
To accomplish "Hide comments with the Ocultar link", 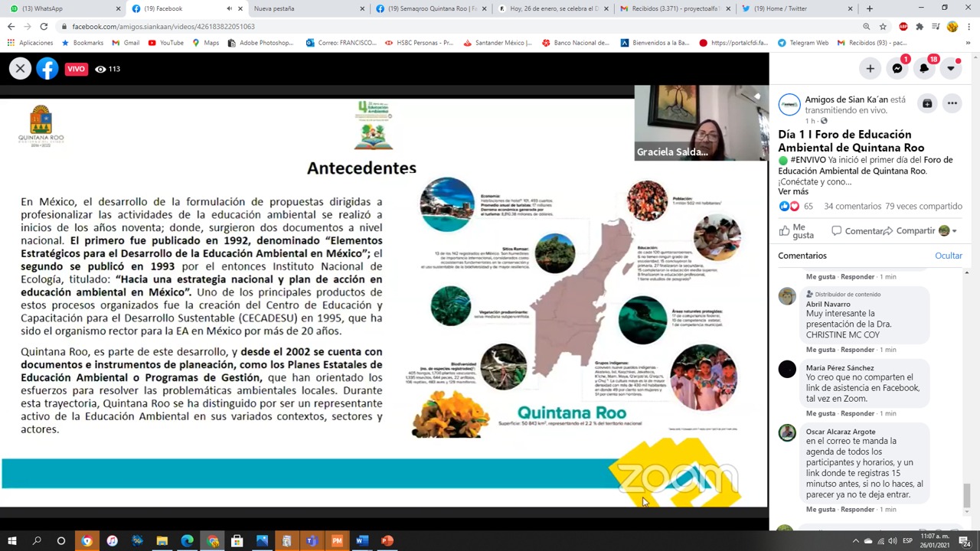I will 948,256.
